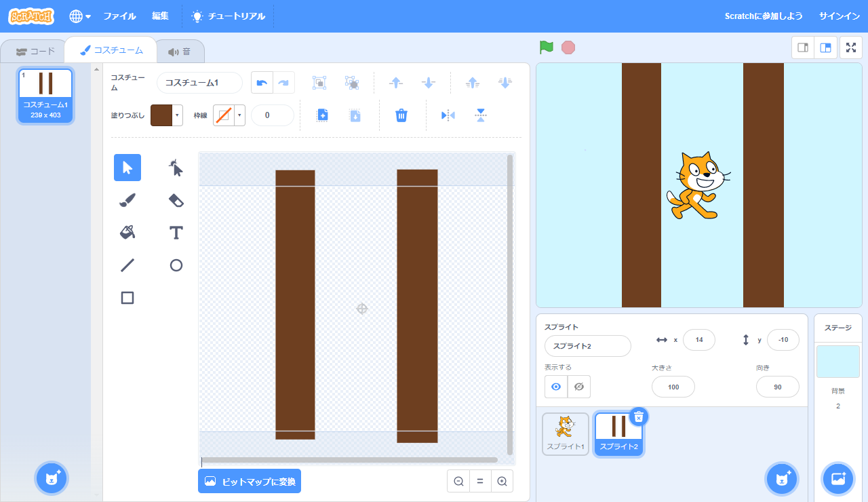Click the Delete trash icon in toolbar

click(401, 115)
